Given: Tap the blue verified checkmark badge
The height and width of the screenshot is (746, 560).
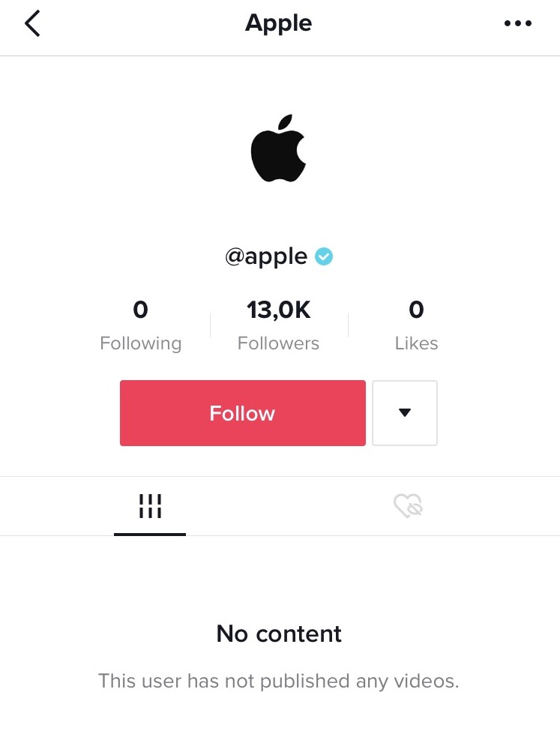Looking at the screenshot, I should pyautogui.click(x=324, y=256).
